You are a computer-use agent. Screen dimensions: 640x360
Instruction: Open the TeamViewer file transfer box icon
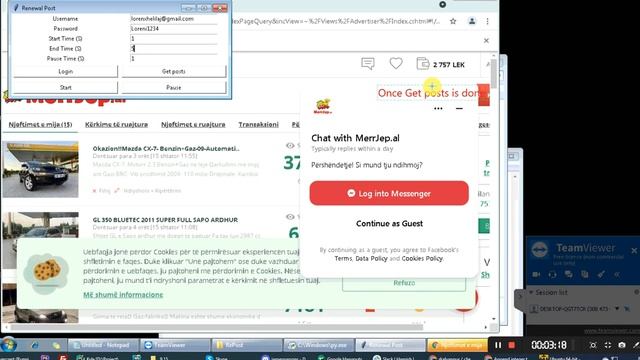584,274
